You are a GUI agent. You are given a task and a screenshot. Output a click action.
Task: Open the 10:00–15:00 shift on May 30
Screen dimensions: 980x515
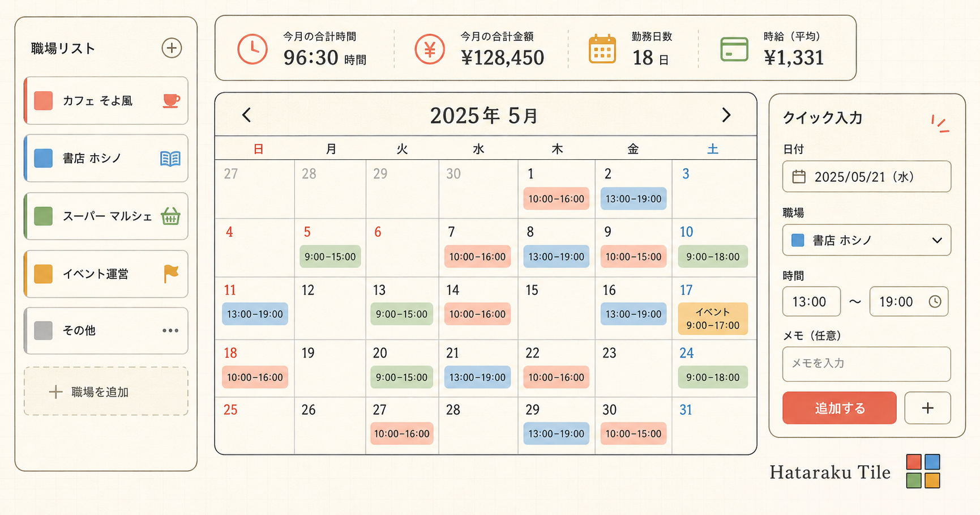click(x=634, y=433)
